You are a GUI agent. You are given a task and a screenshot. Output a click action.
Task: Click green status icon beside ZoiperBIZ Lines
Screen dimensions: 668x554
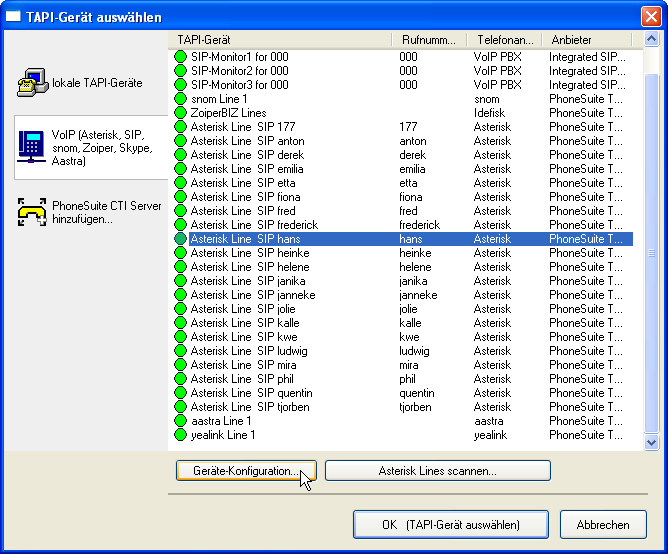pyautogui.click(x=181, y=113)
